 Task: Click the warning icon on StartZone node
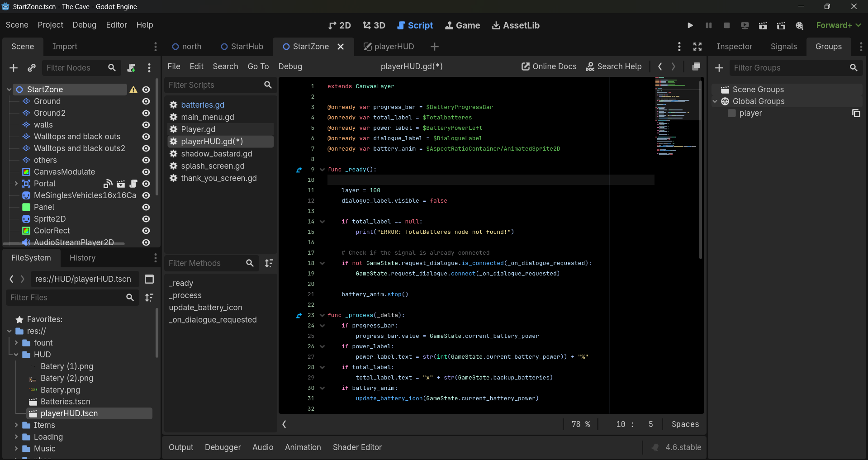(x=133, y=90)
